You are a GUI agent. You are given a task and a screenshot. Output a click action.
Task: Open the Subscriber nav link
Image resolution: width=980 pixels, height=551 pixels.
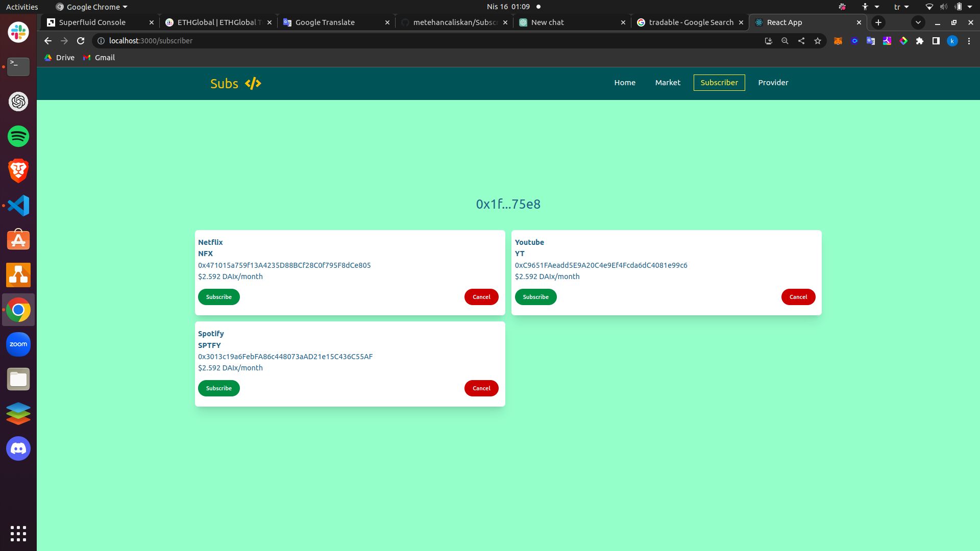[719, 83]
